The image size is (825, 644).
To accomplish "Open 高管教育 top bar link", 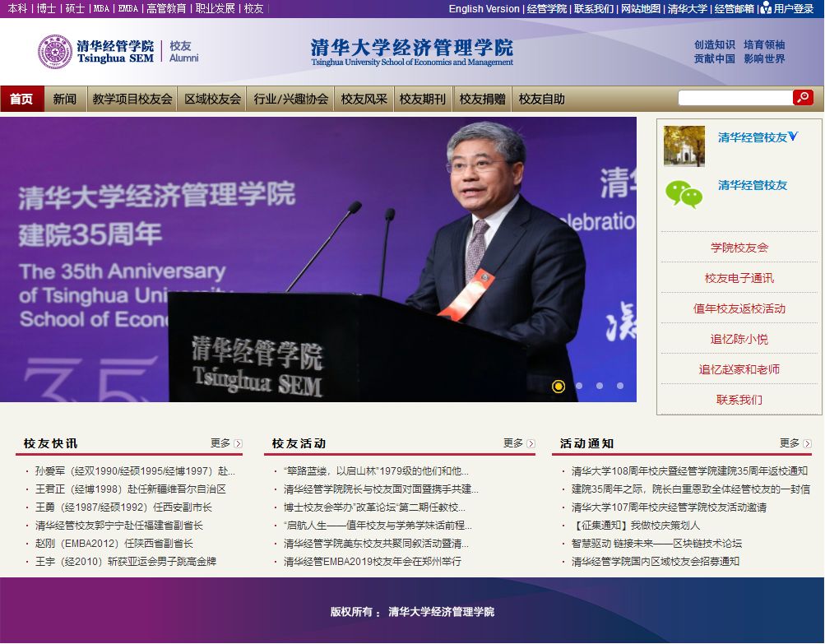I will (166, 8).
